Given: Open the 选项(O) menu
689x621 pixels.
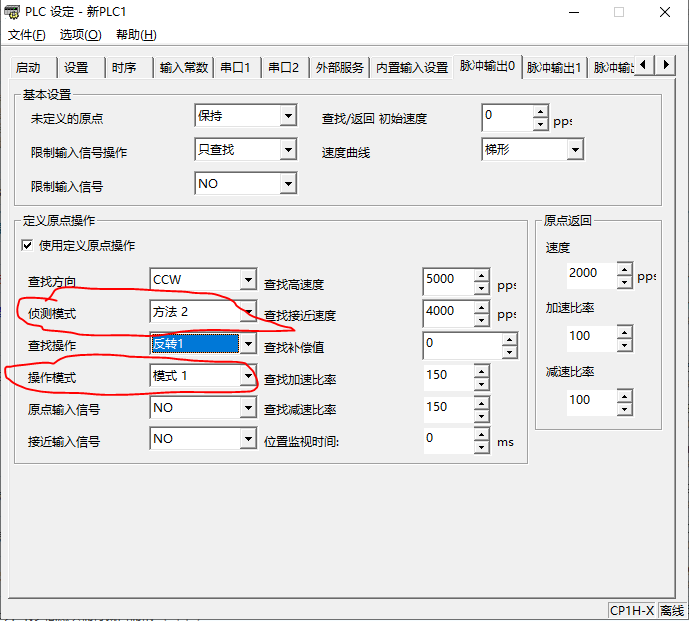Looking at the screenshot, I should point(80,34).
